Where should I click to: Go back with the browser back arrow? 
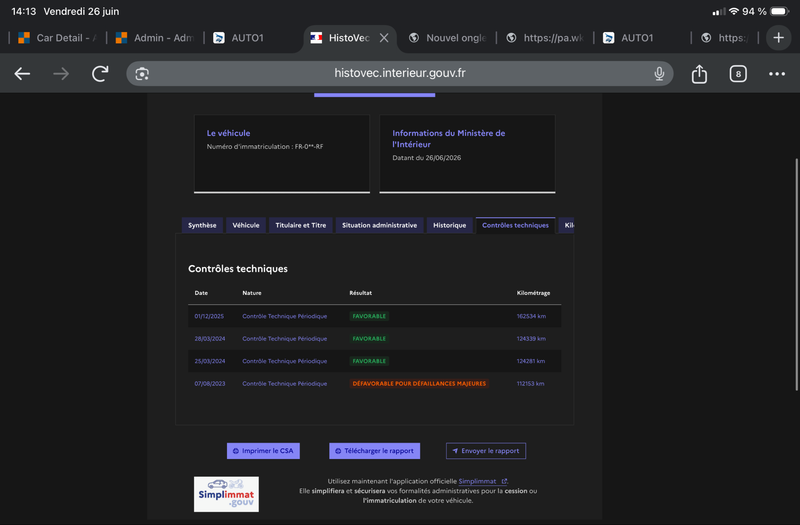tap(22, 74)
